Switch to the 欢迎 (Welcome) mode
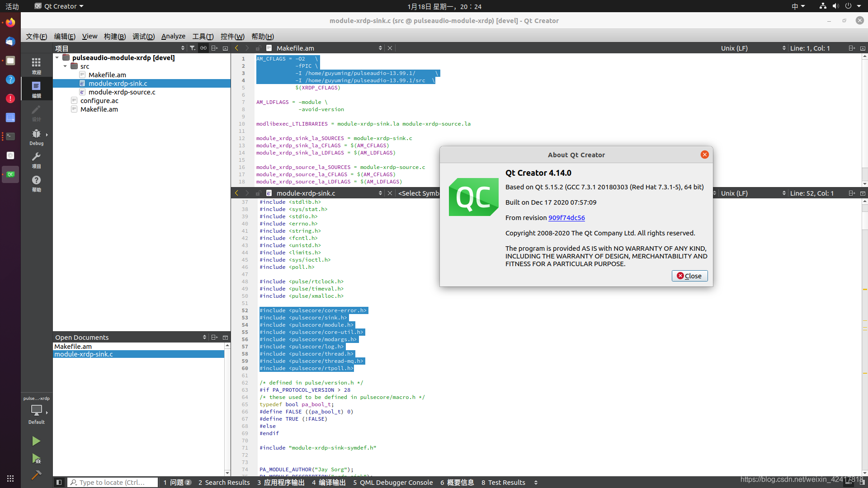Screen dimensions: 868x488 coord(36,66)
